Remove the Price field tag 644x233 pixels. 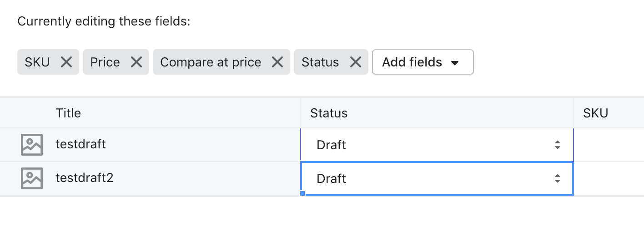[x=136, y=62]
